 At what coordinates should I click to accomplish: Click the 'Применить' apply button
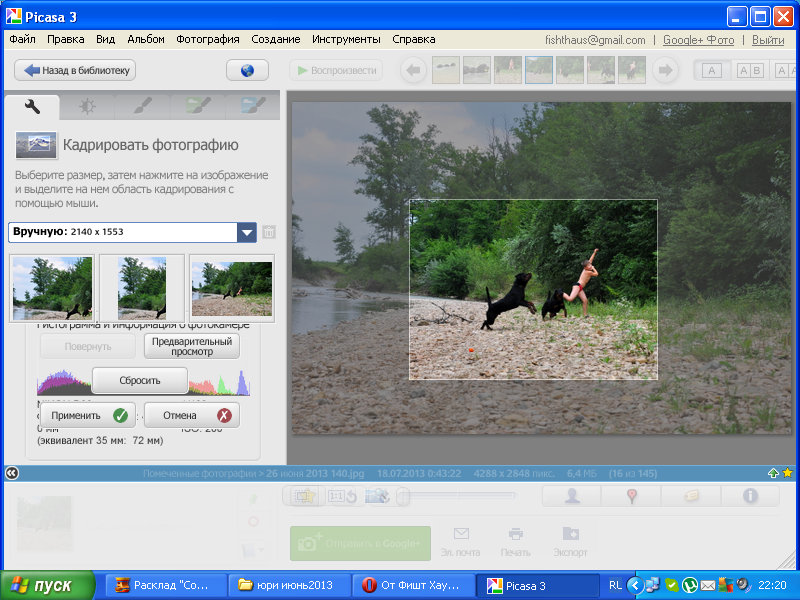(x=89, y=415)
